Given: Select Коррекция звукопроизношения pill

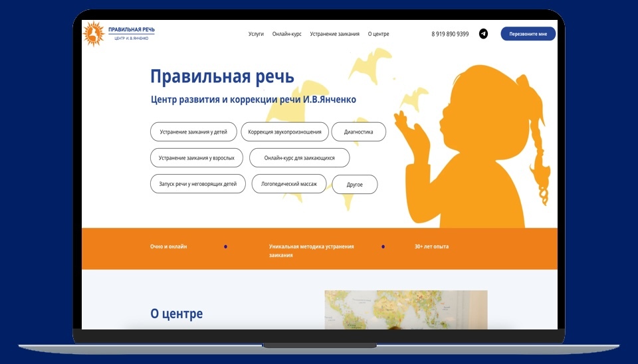Looking at the screenshot, I should [285, 132].
